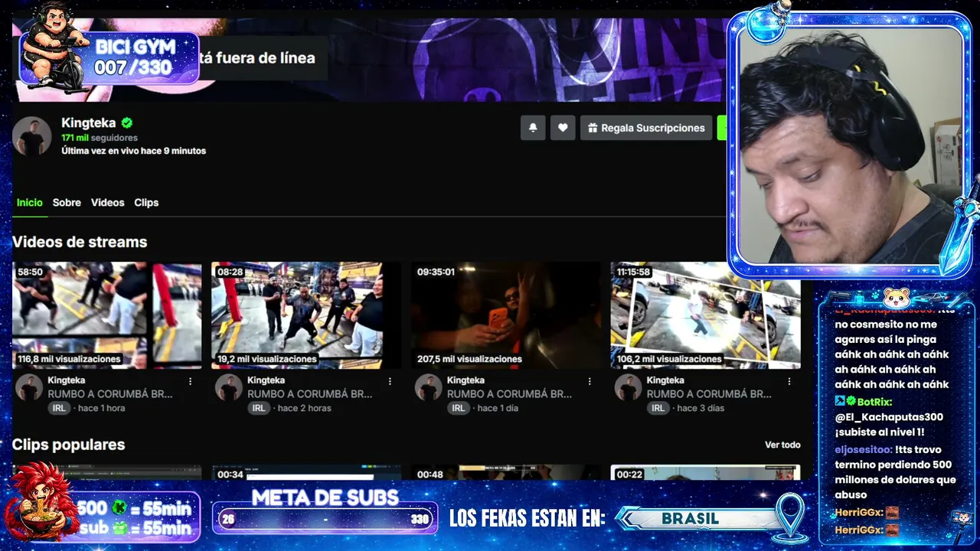
Task: Play the 08:28 stream video thumbnail
Action: (306, 315)
